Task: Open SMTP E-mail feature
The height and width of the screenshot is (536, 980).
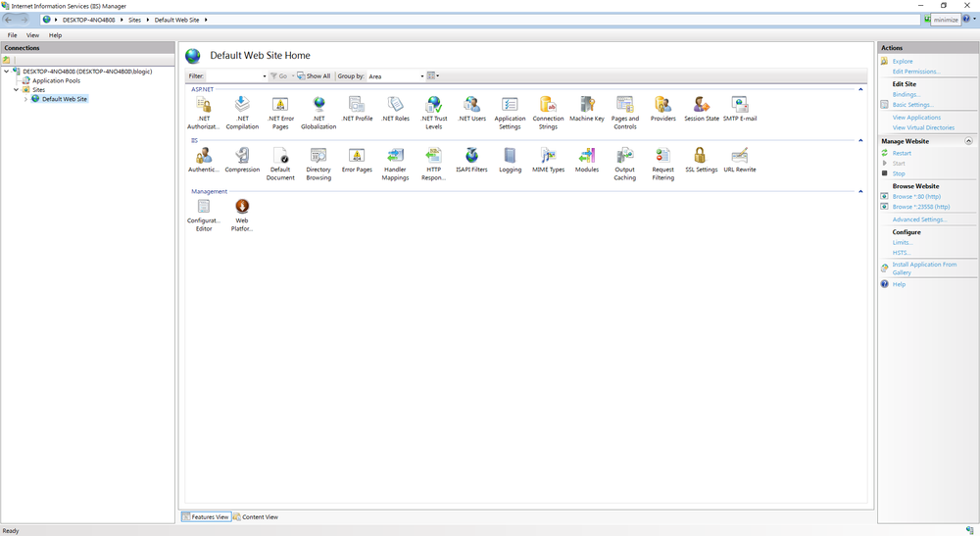Action: tap(740, 109)
